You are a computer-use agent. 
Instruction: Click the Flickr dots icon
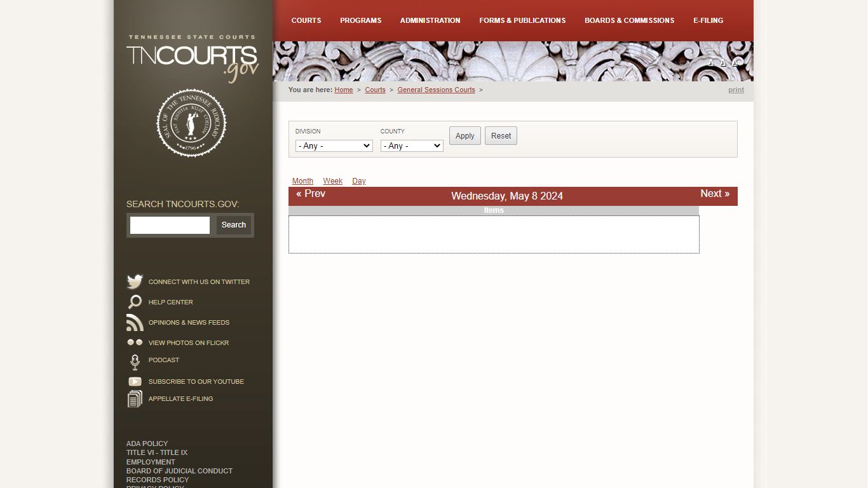click(x=135, y=342)
